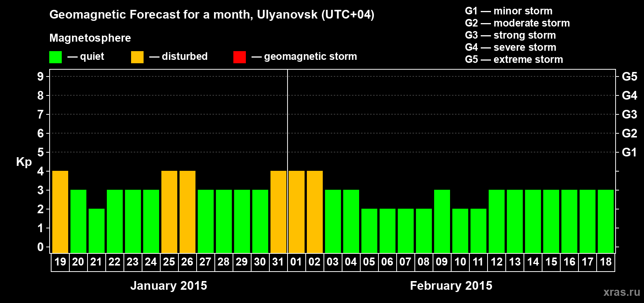Click the 'G1 — minor storm' legend text
Image resolution: width=644 pixels, height=303 pixels.
point(508,11)
